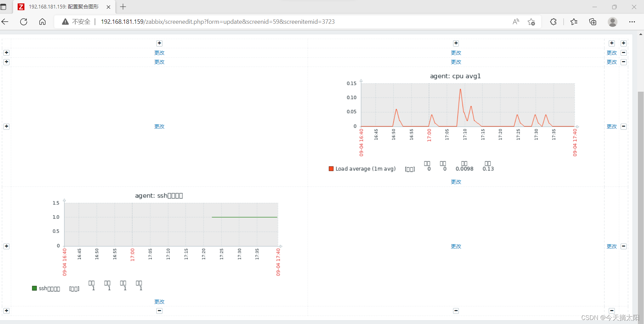Add a column above the second column
Image resolution: width=644 pixels, height=324 pixels.
tap(456, 43)
